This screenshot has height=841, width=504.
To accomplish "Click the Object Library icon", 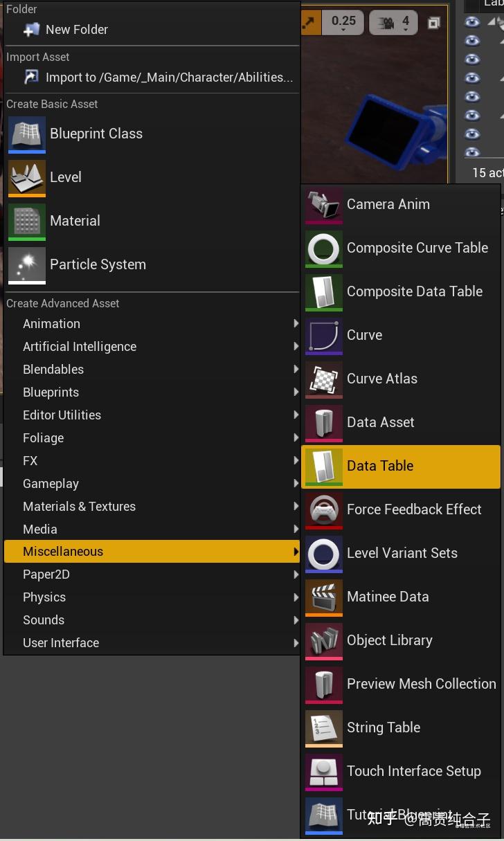I will [x=324, y=641].
